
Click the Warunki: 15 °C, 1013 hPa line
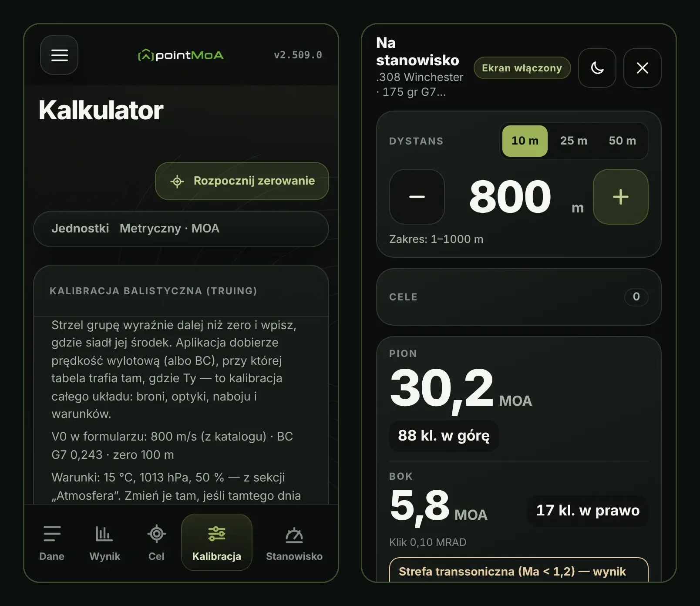click(176, 487)
